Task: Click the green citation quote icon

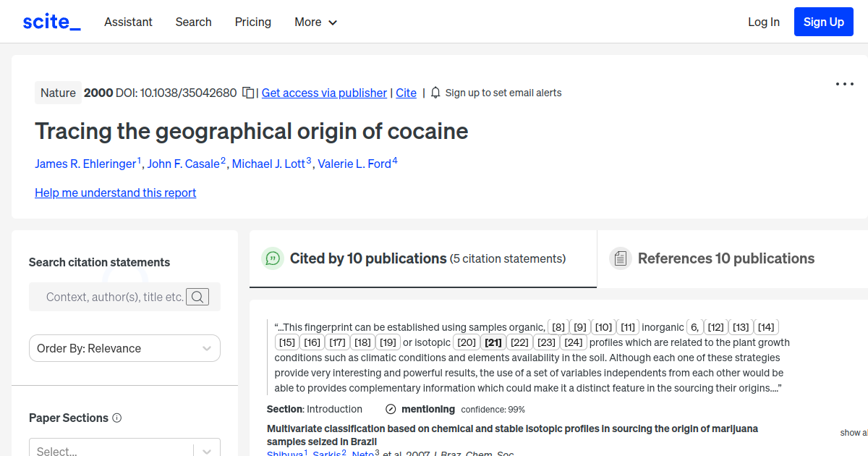Action: [x=273, y=258]
